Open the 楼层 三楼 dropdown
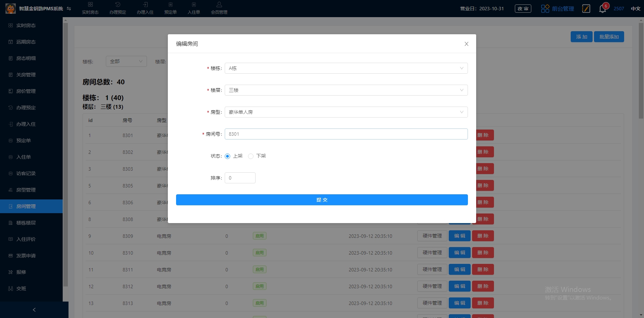This screenshot has width=644, height=318. 346,90
